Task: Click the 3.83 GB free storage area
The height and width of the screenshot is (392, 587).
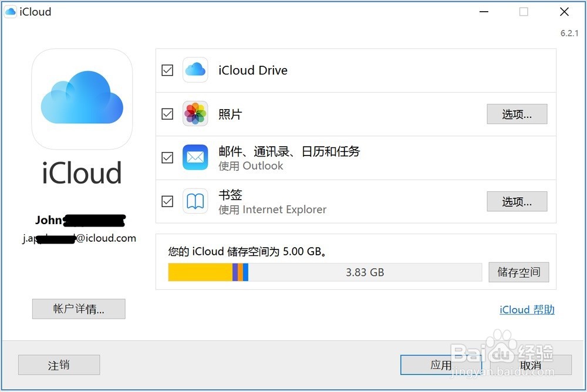Action: pyautogui.click(x=365, y=272)
